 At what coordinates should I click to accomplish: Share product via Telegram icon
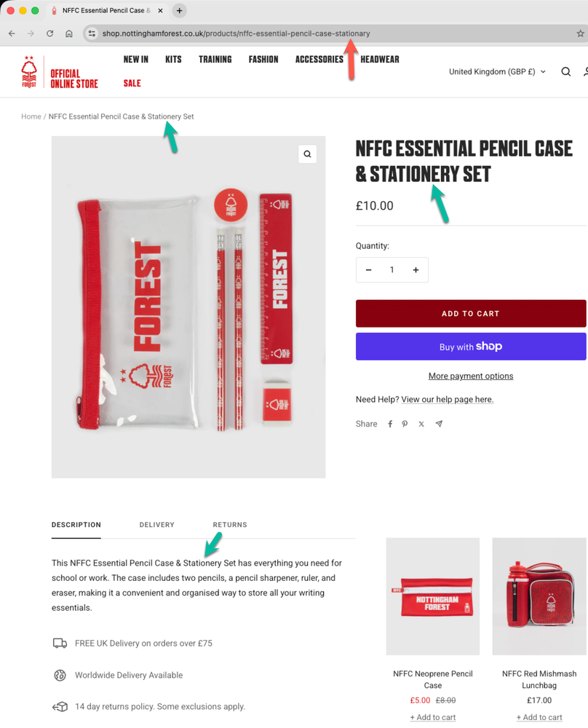439,424
